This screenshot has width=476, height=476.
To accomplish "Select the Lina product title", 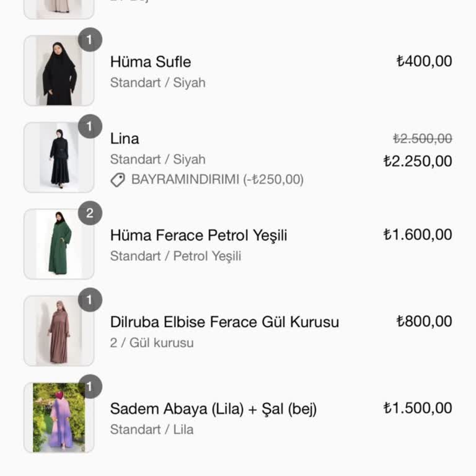I will pos(125,139).
